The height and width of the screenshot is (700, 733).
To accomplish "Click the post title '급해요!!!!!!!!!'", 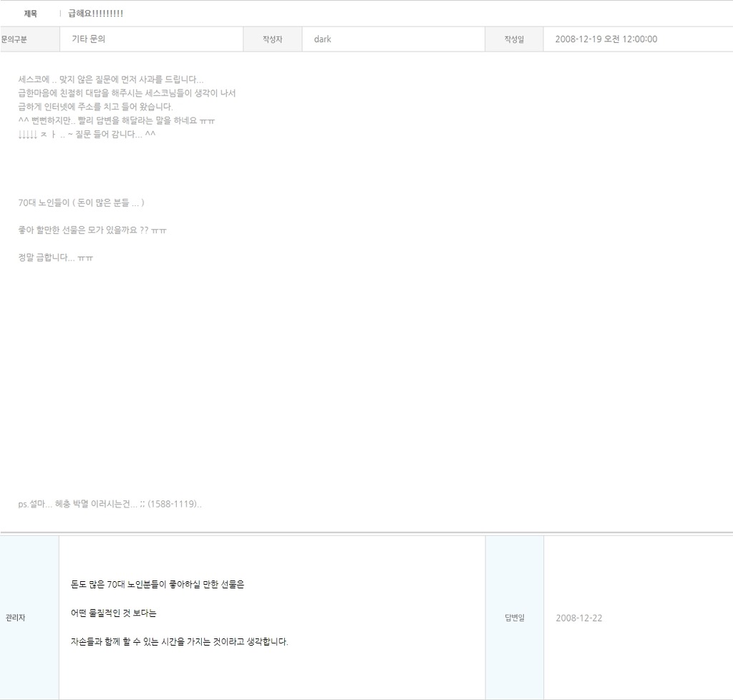I will [95, 14].
